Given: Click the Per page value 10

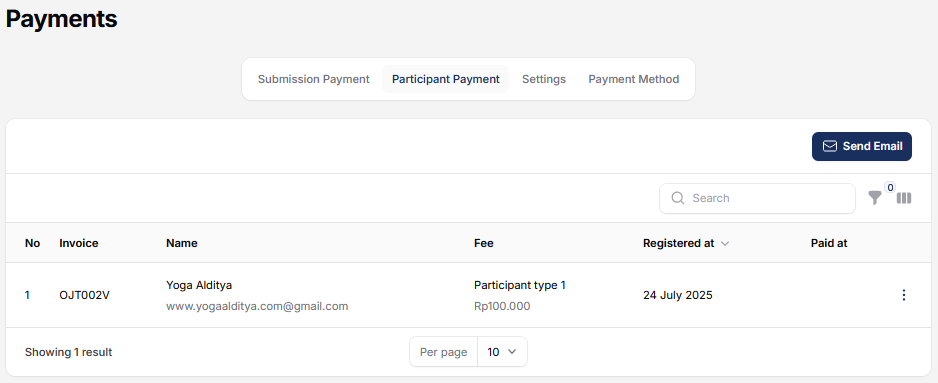Looking at the screenshot, I should point(493,352).
